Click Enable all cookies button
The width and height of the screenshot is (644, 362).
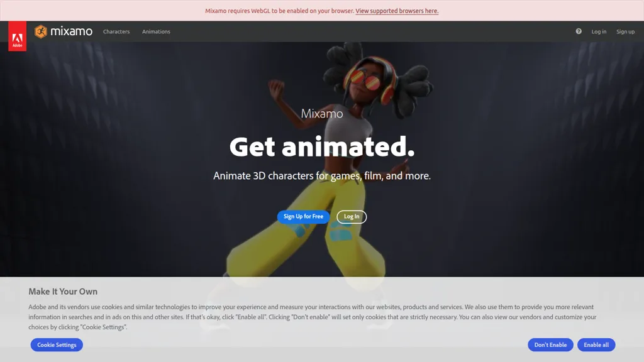pyautogui.click(x=596, y=345)
